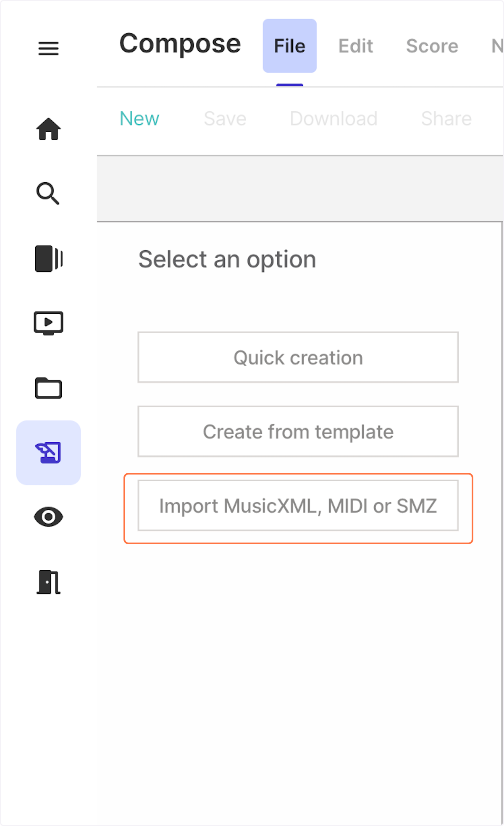
Task: Go to the Home page icon
Action: point(48,129)
